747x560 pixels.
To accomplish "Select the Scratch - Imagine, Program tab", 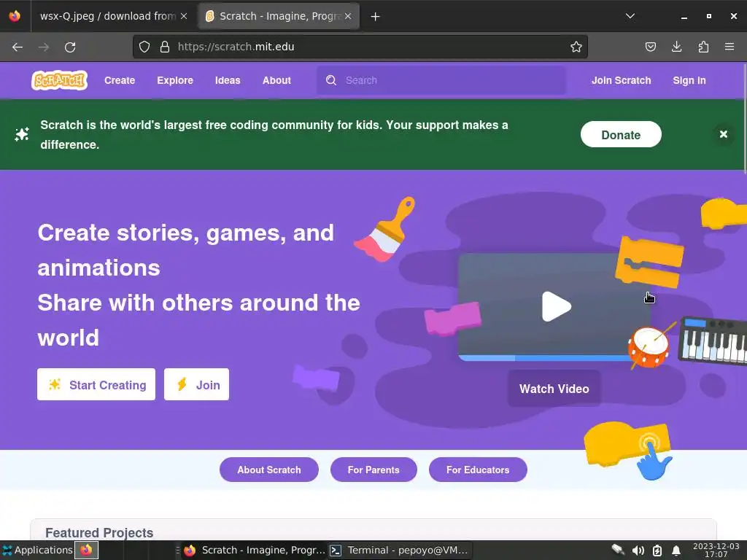I will (x=278, y=16).
